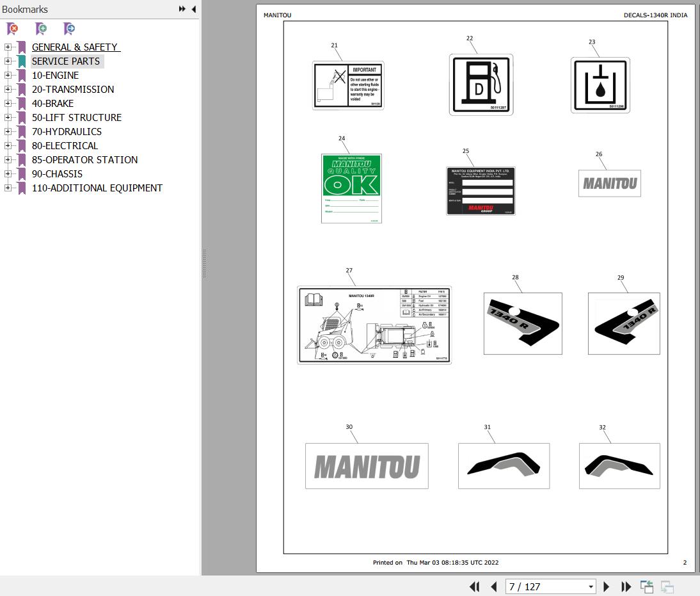The image size is (700, 596).
Task: Click bookmark icon beside 70-HYDRAULICS
Action: pyautogui.click(x=22, y=131)
